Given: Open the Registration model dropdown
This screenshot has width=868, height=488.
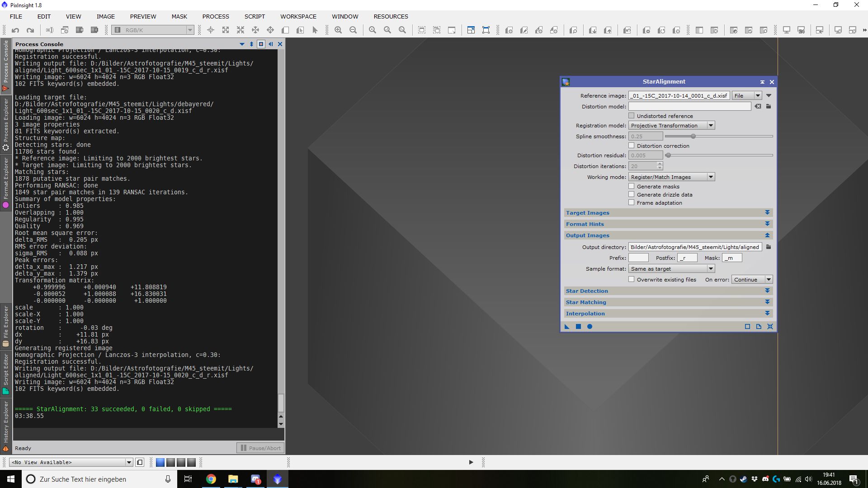Looking at the screenshot, I should [672, 126].
